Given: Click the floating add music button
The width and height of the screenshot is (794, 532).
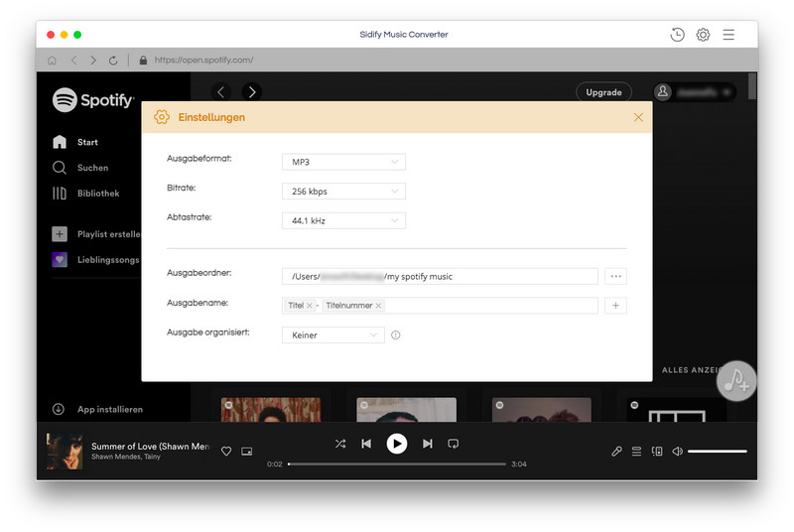Looking at the screenshot, I should coord(736,381).
